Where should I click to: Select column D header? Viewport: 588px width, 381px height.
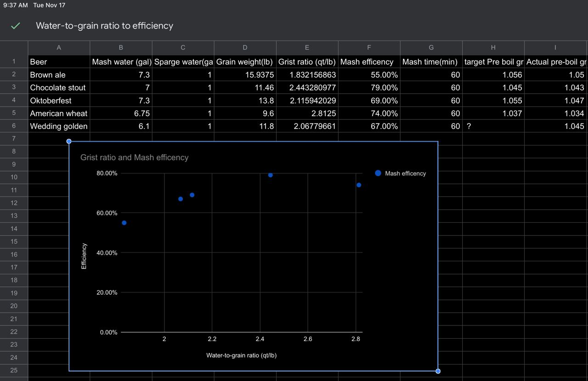[x=245, y=48]
